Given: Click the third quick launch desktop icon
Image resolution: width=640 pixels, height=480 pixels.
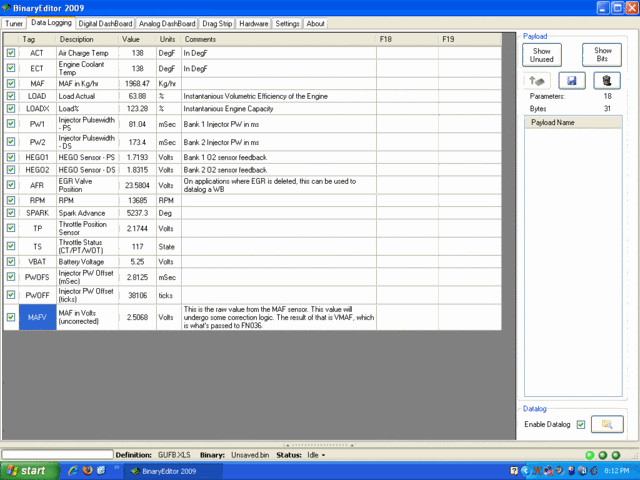Looking at the screenshot, I should (x=101, y=471).
